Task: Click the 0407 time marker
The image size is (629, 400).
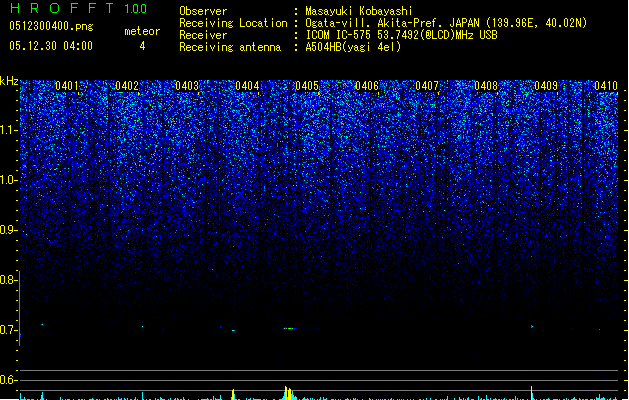Action: coord(427,86)
